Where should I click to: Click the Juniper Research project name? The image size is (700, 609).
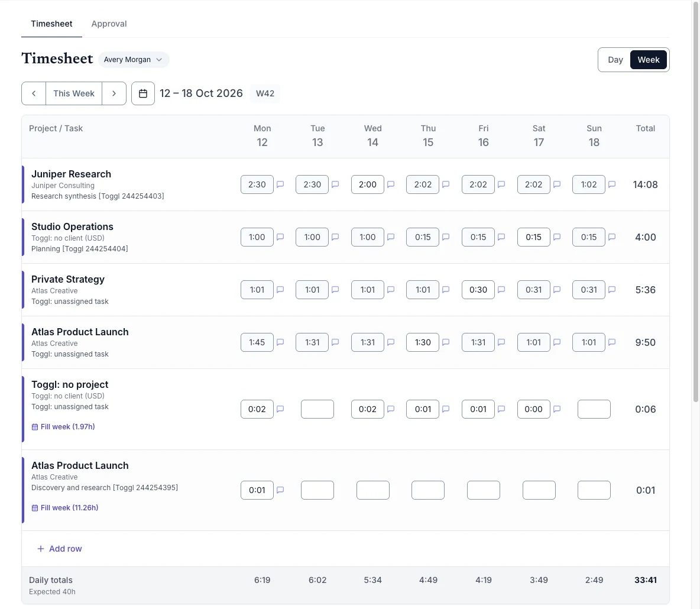pyautogui.click(x=71, y=174)
